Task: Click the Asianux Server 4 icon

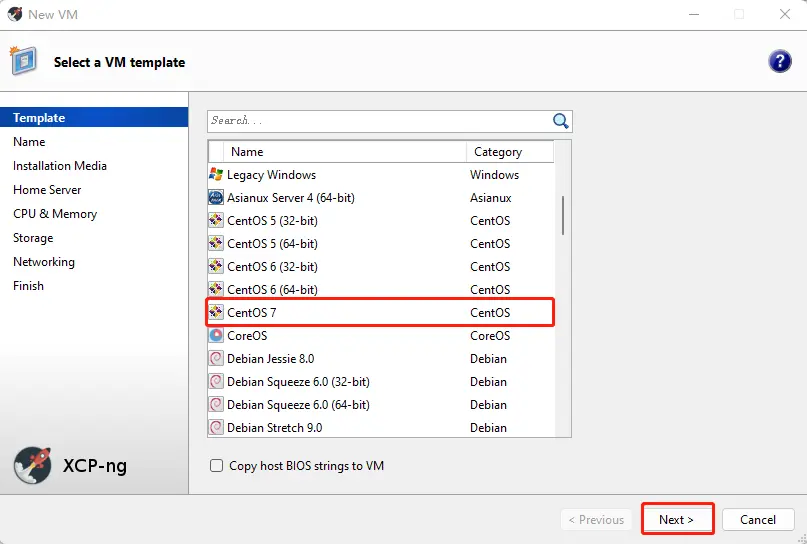Action: tap(216, 198)
